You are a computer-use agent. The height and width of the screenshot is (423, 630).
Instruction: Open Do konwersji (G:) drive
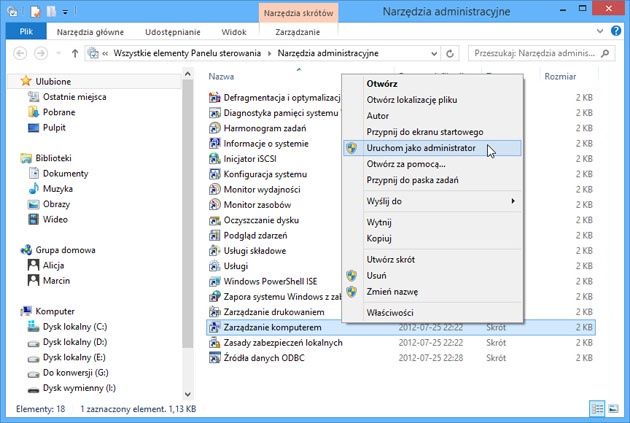76,373
